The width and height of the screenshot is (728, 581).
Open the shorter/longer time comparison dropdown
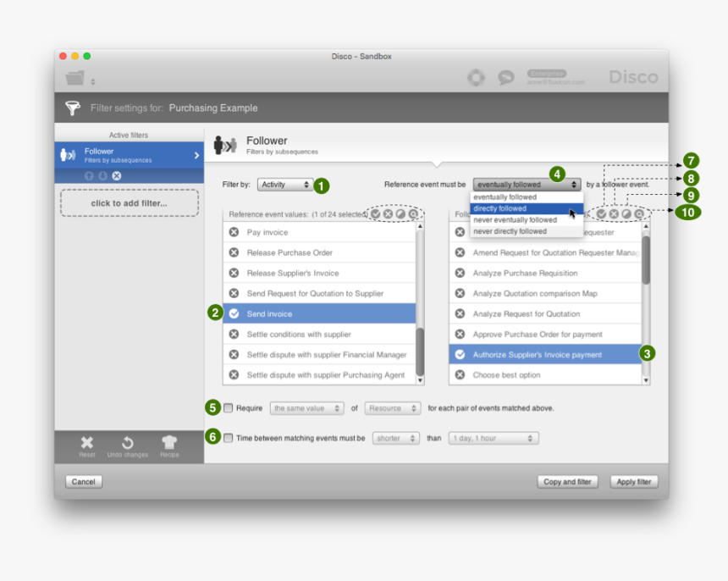click(396, 439)
